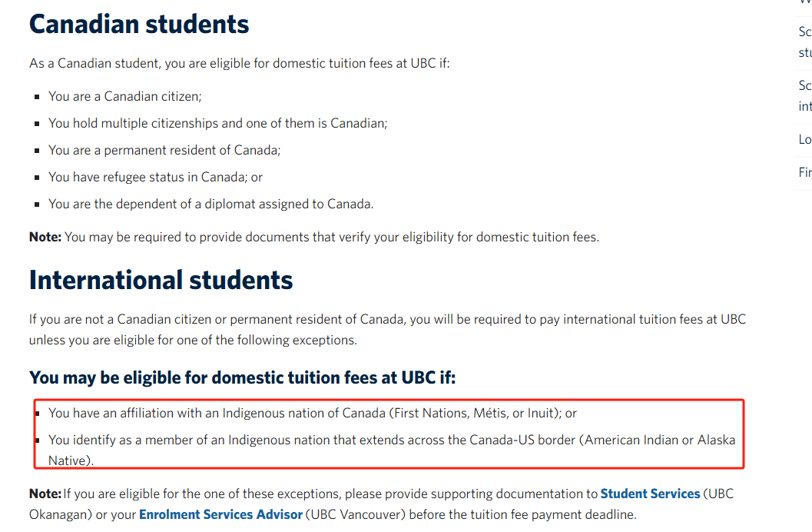This screenshot has width=812, height=532.
Task: Click the "Canadian students" heading
Action: 139,25
